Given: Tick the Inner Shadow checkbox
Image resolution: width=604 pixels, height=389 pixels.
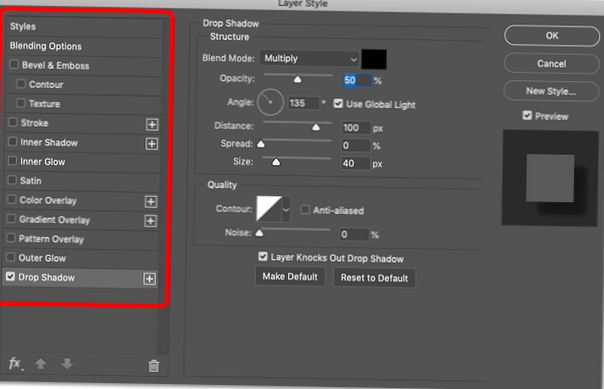Looking at the screenshot, I should 12,141.
